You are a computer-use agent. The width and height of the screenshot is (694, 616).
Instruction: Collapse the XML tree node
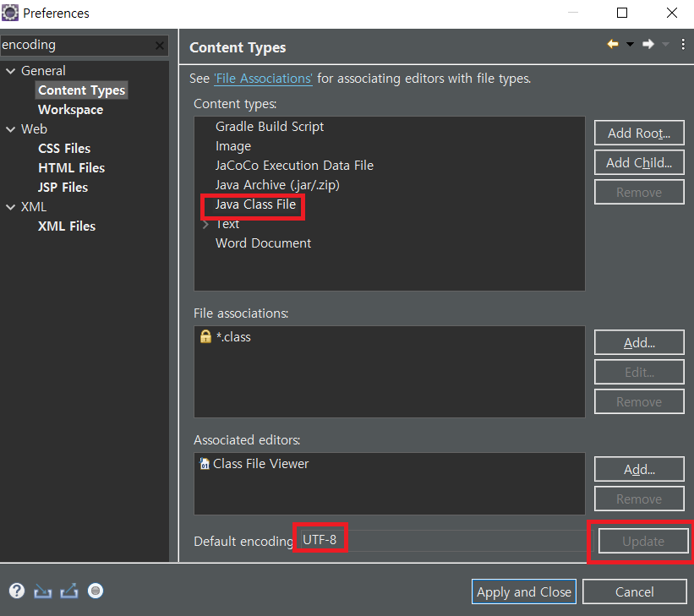11,207
